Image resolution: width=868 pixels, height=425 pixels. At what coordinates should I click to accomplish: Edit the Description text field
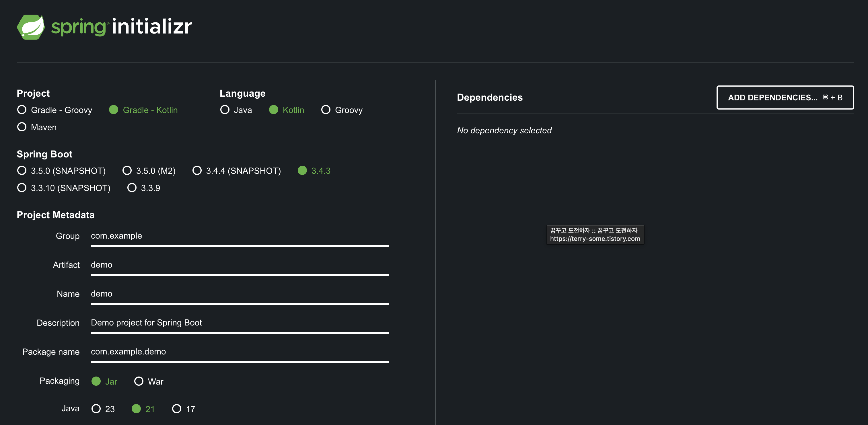(x=240, y=323)
